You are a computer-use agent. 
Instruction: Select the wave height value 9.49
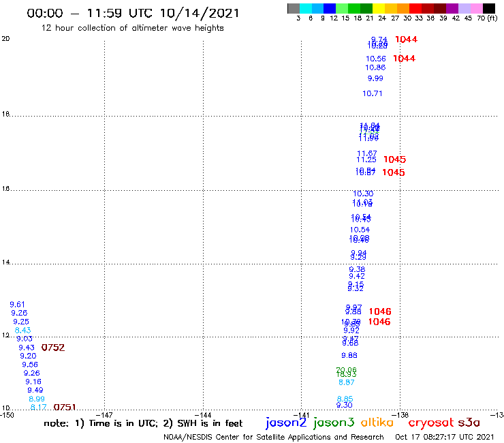(x=35, y=391)
